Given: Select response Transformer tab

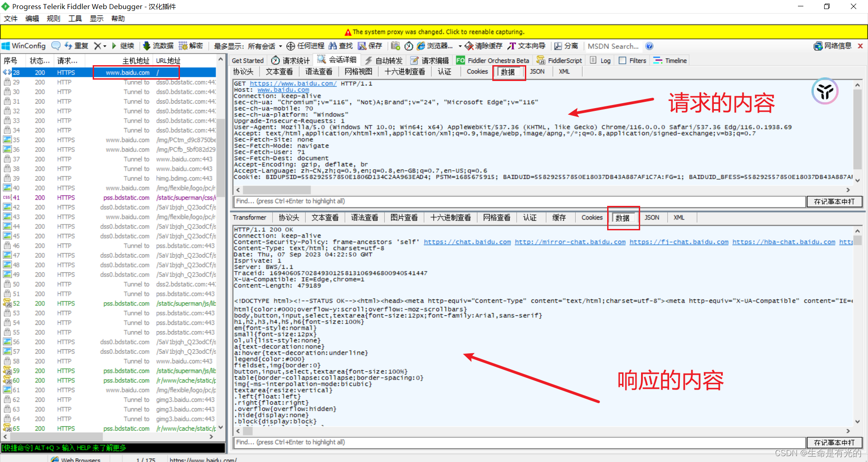Looking at the screenshot, I should point(250,218).
